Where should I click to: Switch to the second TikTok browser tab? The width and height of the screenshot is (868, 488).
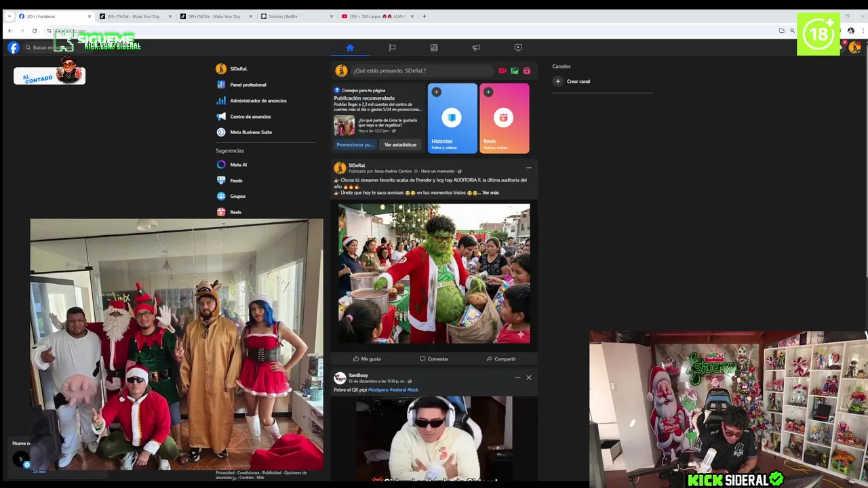pyautogui.click(x=216, y=16)
